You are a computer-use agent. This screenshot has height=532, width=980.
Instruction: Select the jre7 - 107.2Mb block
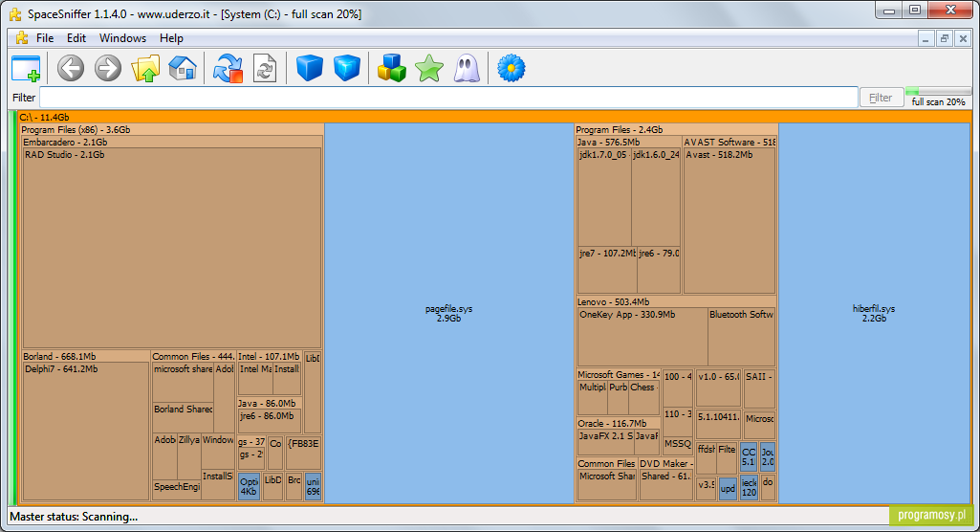click(x=607, y=270)
